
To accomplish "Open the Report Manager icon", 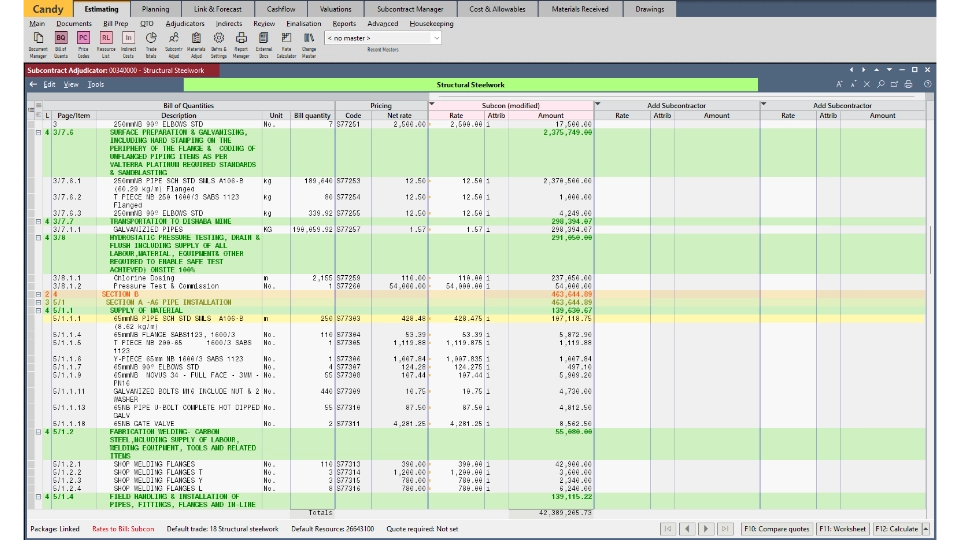I will tap(241, 45).
